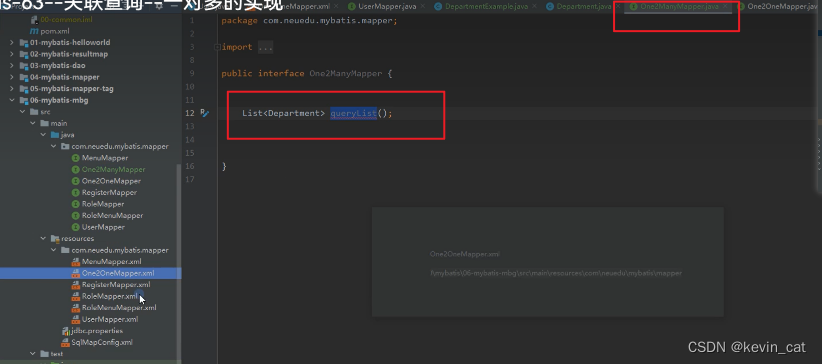The image size is (822, 364).
Task: Click the interface icon beside MenuMapper
Action: pos(75,158)
